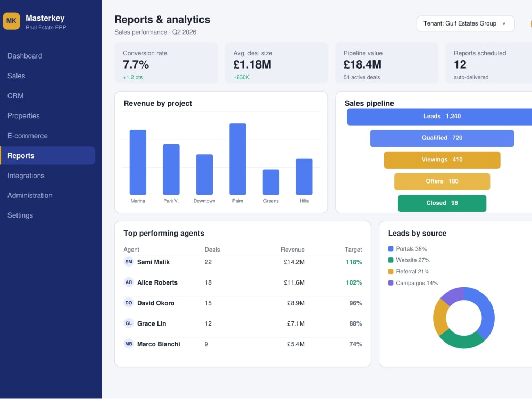Click the Deals column header
This screenshot has height=399, width=532.
pyautogui.click(x=212, y=250)
